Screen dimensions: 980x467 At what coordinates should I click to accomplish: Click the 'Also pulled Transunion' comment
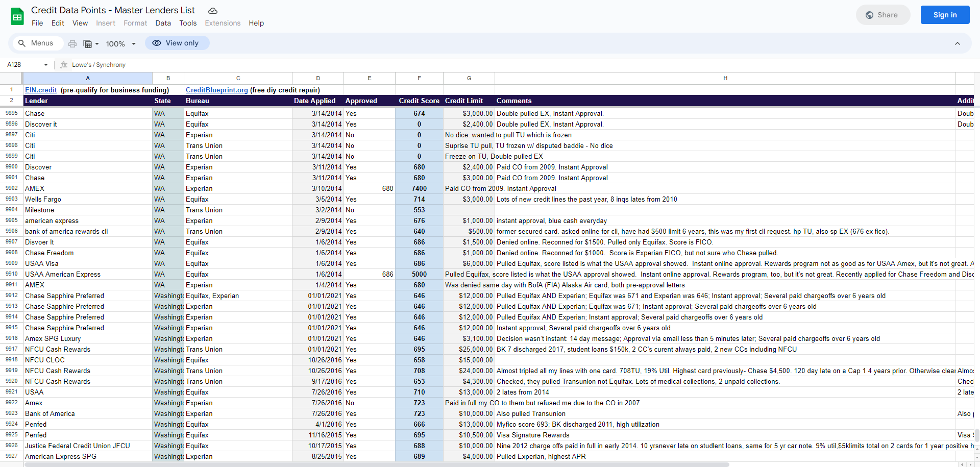725,413
